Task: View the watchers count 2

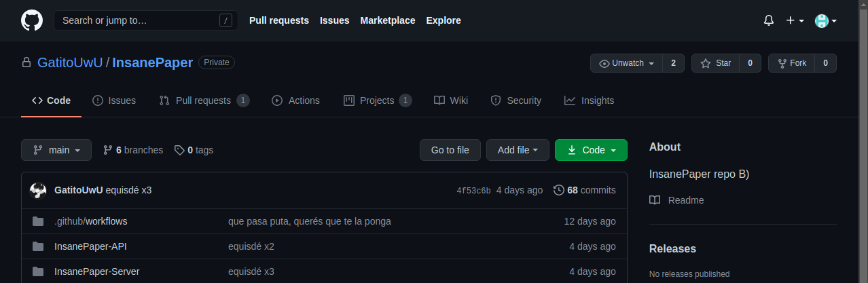Action: [x=673, y=63]
